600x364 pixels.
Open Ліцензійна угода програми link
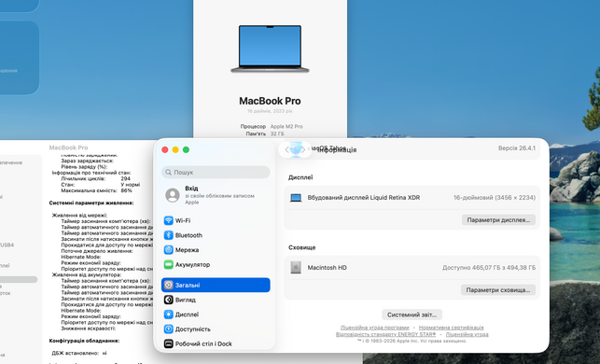[x=374, y=328]
